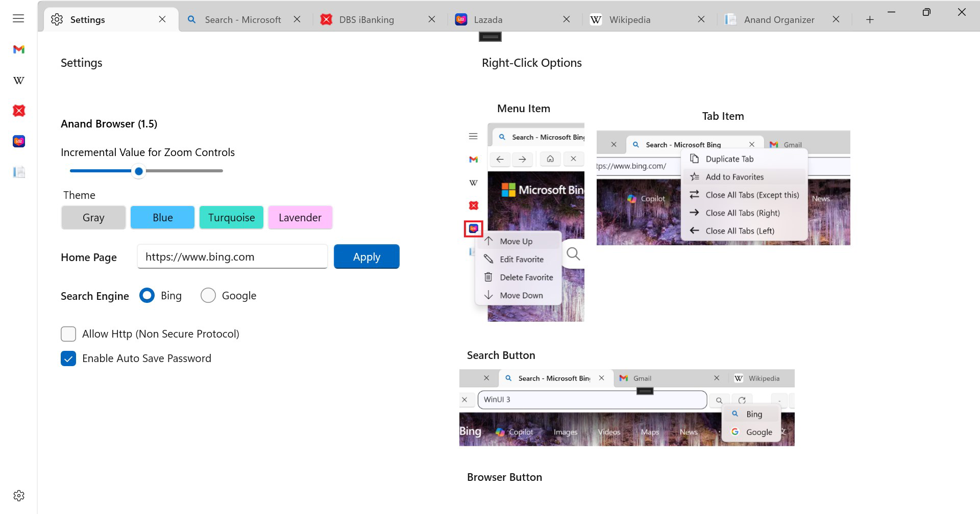Close the Settings tab
This screenshot has height=514, width=980.
162,19
